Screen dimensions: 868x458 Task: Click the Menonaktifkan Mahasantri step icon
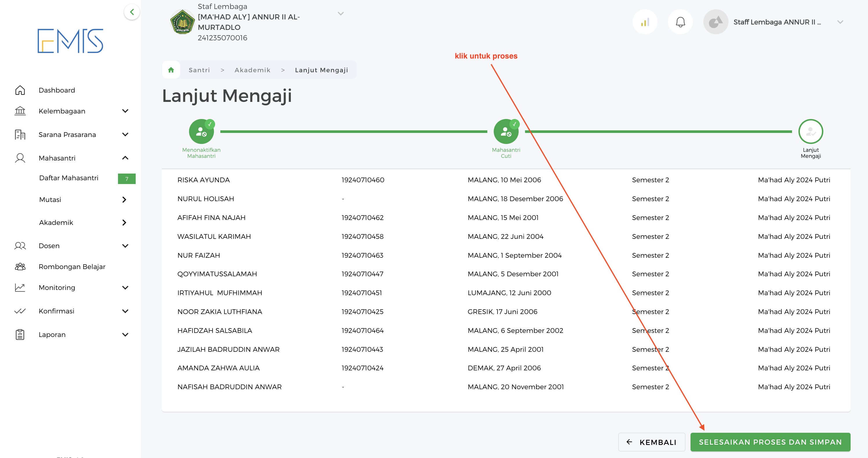pos(201,132)
